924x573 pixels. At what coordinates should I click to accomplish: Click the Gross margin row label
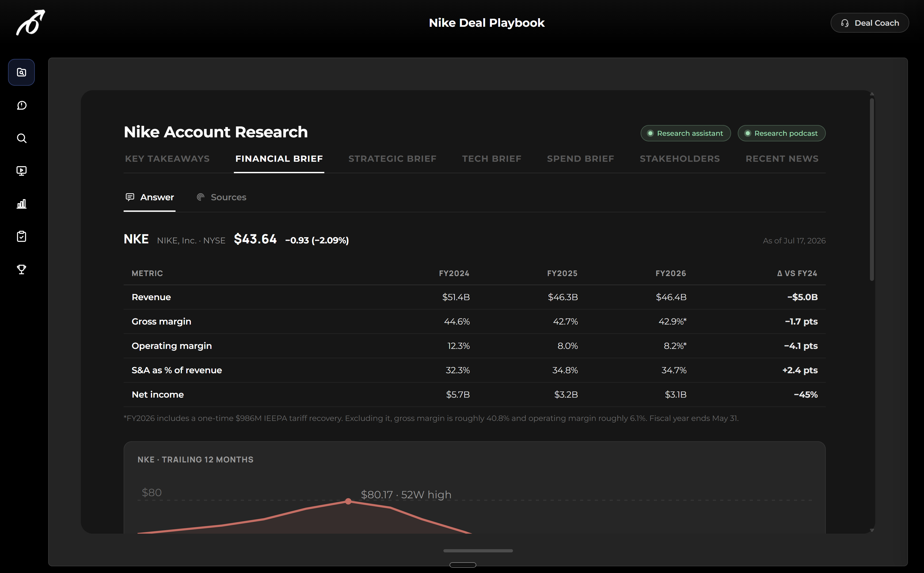pyautogui.click(x=161, y=321)
